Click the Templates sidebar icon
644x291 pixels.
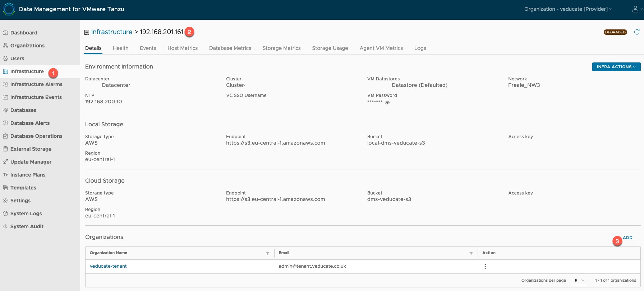[5, 188]
